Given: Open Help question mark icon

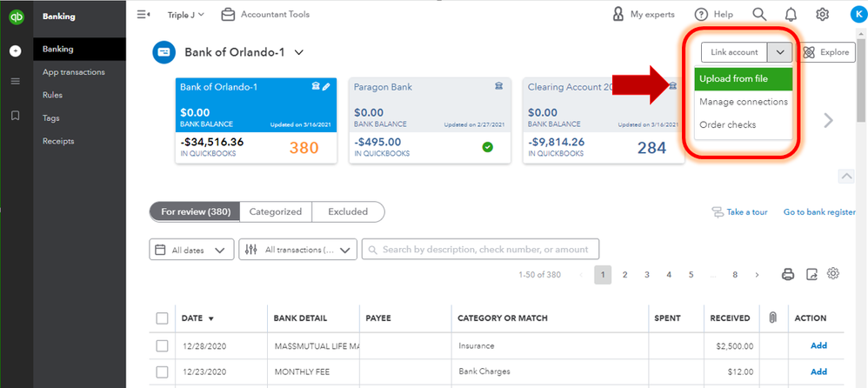Looking at the screenshot, I should click(x=702, y=15).
